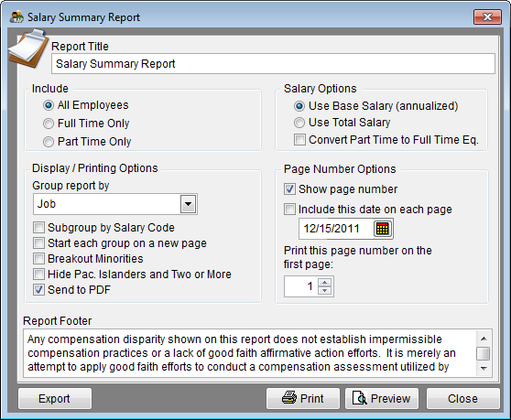The width and height of the screenshot is (511, 420).
Task: Click the Preview button
Action: click(382, 399)
